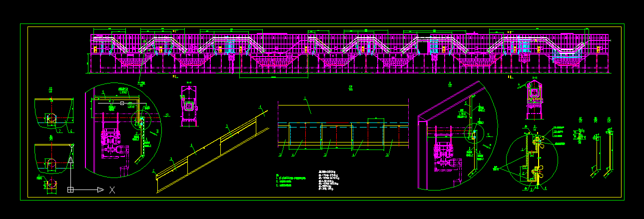Click the green numbered notes text block

tap(291, 181)
